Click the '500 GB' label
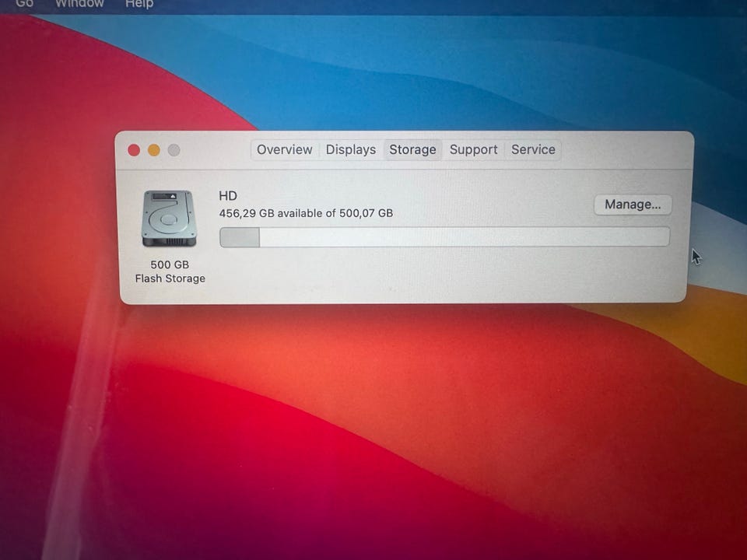The height and width of the screenshot is (560, 747). [x=170, y=264]
